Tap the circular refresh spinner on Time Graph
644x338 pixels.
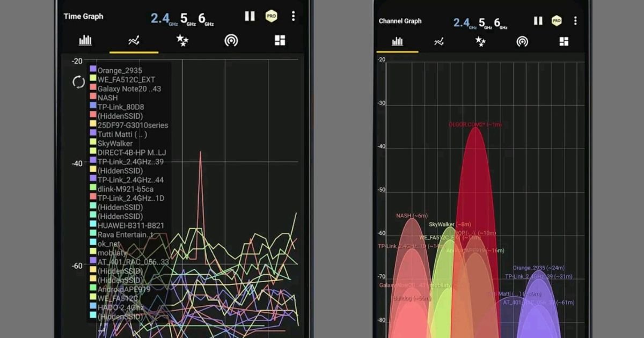[78, 82]
